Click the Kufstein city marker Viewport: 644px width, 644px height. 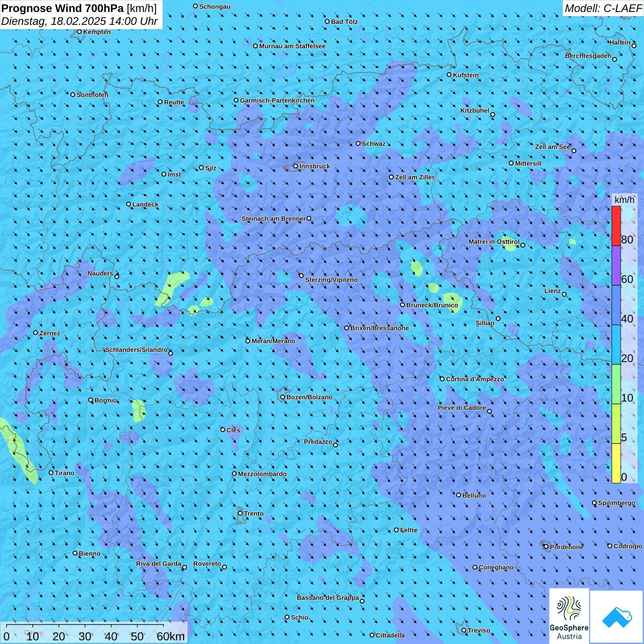tap(449, 75)
